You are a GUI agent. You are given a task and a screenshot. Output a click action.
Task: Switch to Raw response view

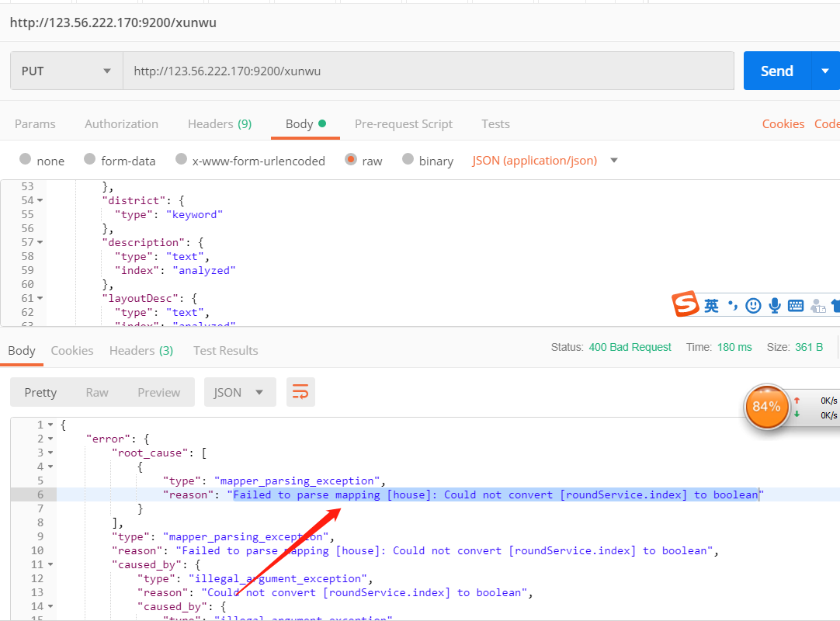point(97,392)
